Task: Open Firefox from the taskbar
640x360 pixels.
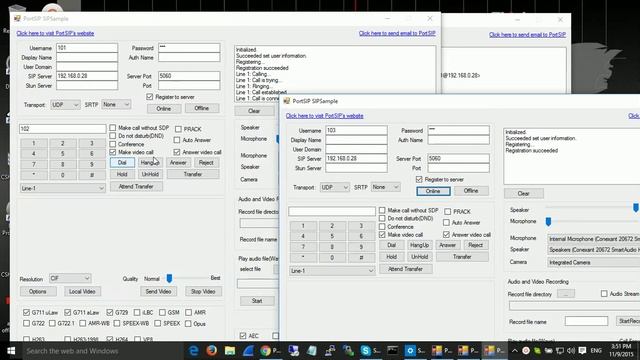Action: (211, 351)
